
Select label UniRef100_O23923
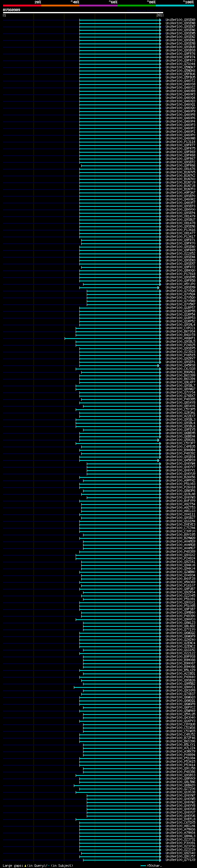(180, 352)
